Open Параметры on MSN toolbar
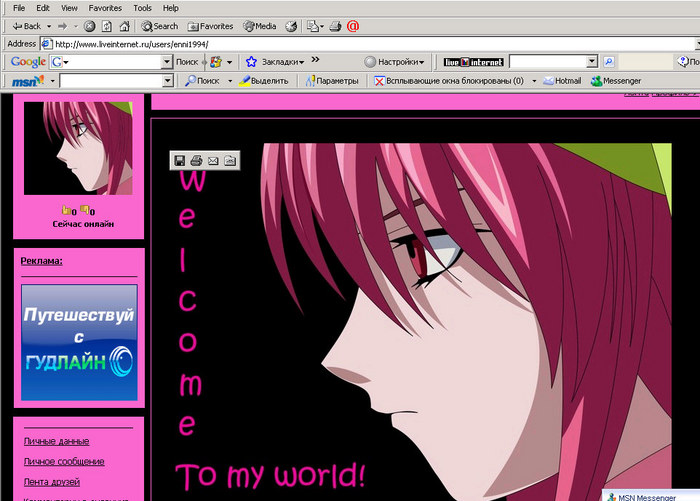Viewport: 700px width, 501px height. pyautogui.click(x=332, y=81)
